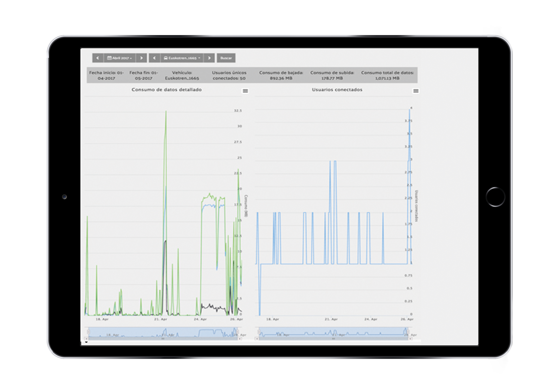Click consumption chart scrollbar left arrow
The height and width of the screenshot is (392, 539).
click(86, 339)
